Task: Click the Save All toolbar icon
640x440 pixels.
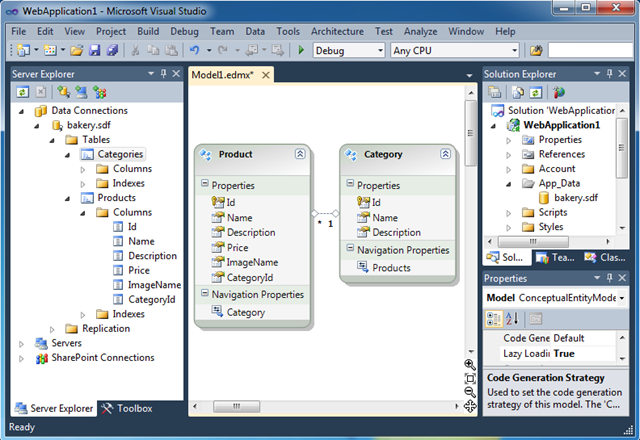Action: (112, 50)
